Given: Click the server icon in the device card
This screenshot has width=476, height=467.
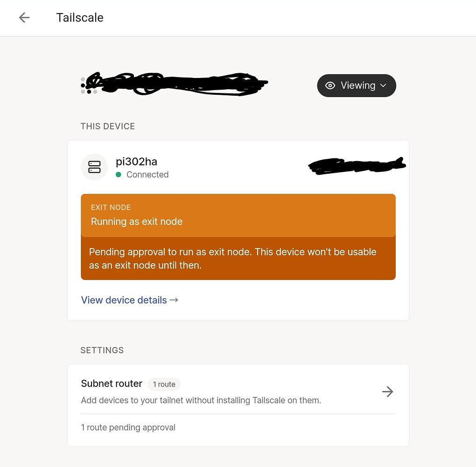Looking at the screenshot, I should 94,167.
